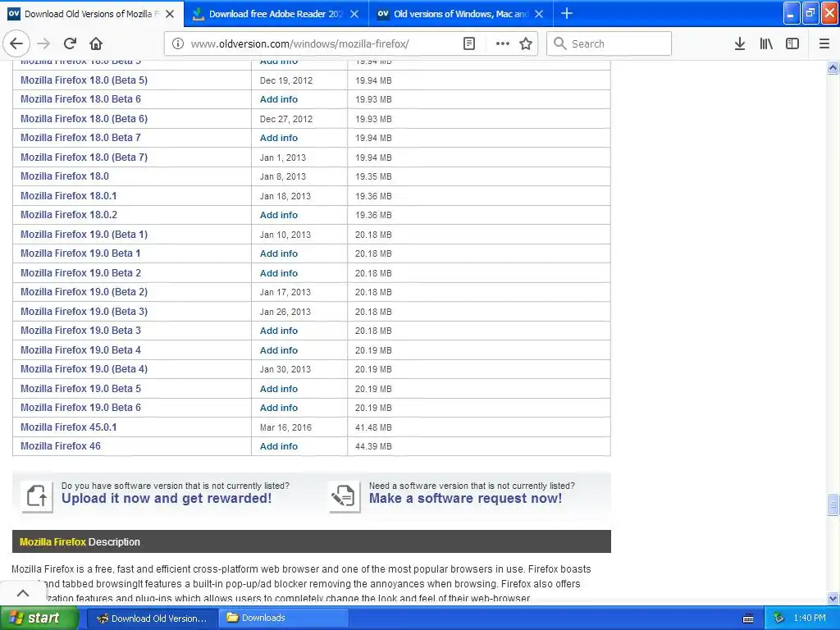Open the Downloads arrow in toolbar

tap(740, 43)
